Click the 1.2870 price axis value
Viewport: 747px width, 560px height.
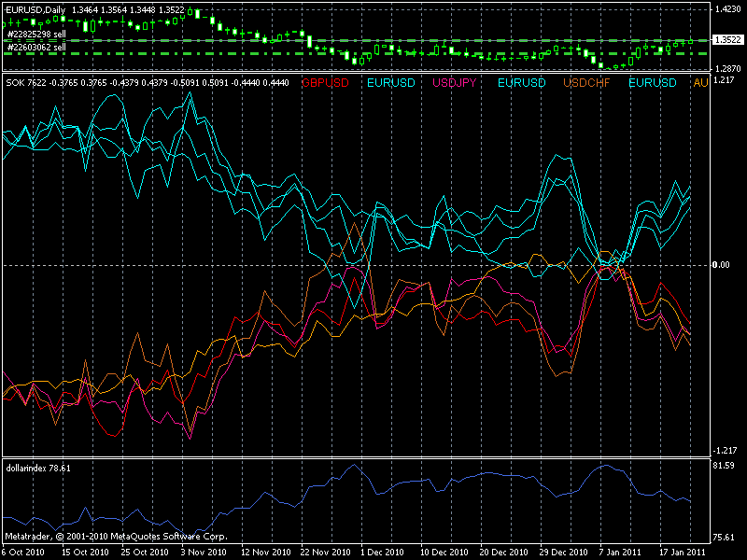[x=728, y=69]
